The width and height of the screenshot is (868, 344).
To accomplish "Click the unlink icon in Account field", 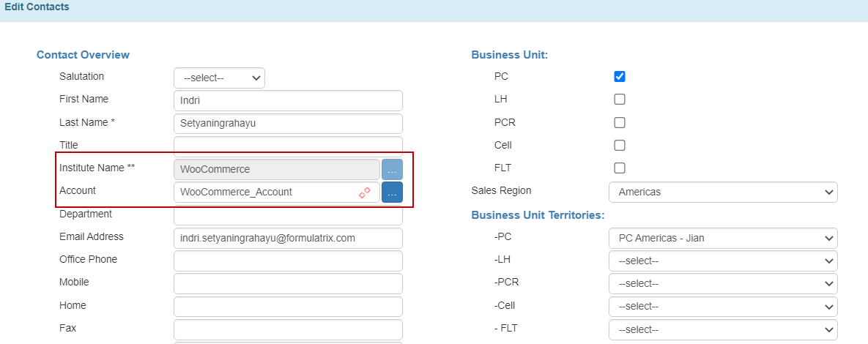I will click(x=364, y=192).
